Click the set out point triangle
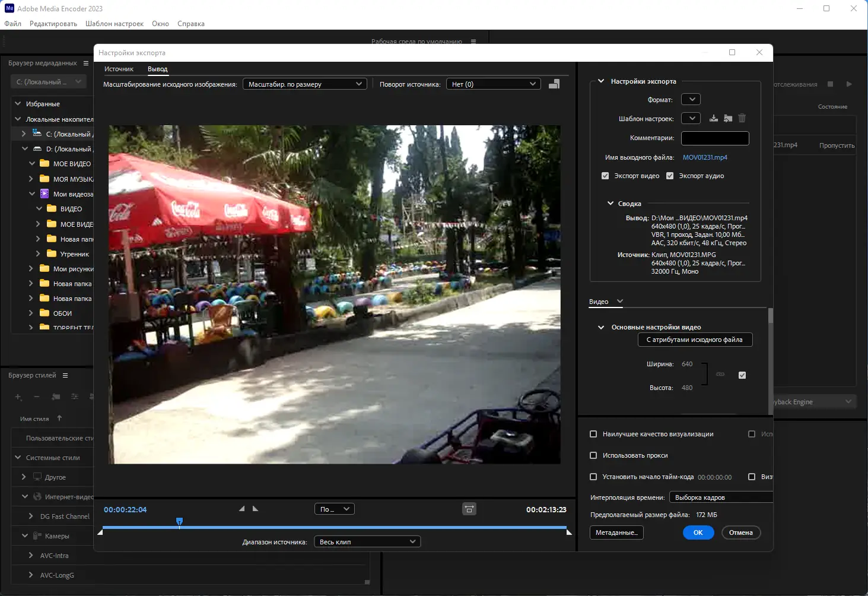This screenshot has height=596, width=868. pyautogui.click(x=256, y=509)
